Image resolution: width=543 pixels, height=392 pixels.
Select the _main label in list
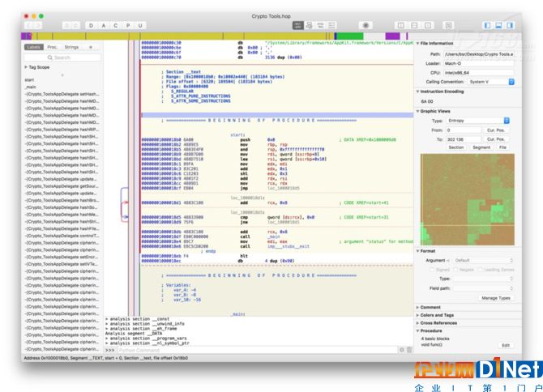point(31,87)
